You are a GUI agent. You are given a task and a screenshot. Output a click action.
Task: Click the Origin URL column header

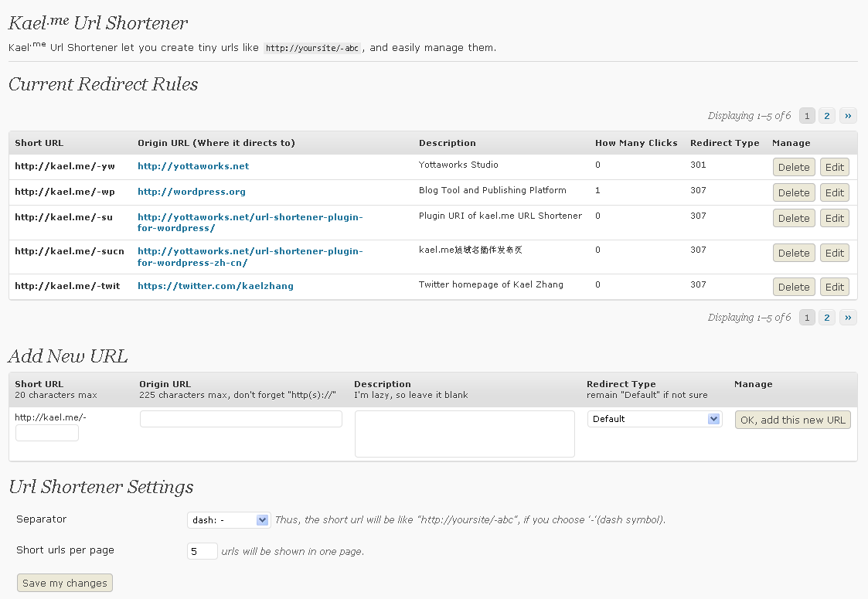(216, 143)
